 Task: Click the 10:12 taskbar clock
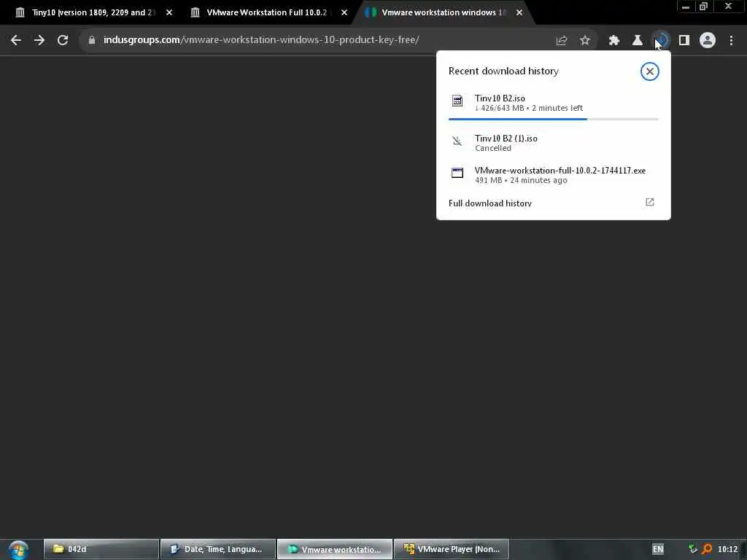coord(727,549)
